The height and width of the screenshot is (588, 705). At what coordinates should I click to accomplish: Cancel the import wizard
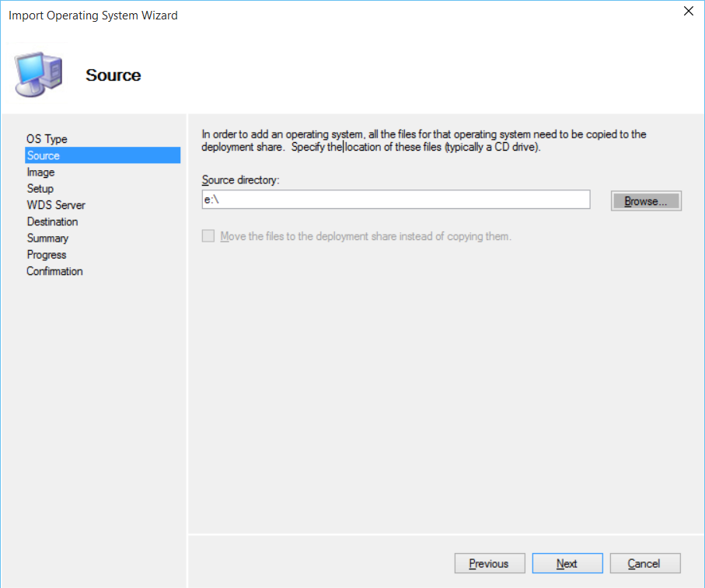click(x=644, y=564)
